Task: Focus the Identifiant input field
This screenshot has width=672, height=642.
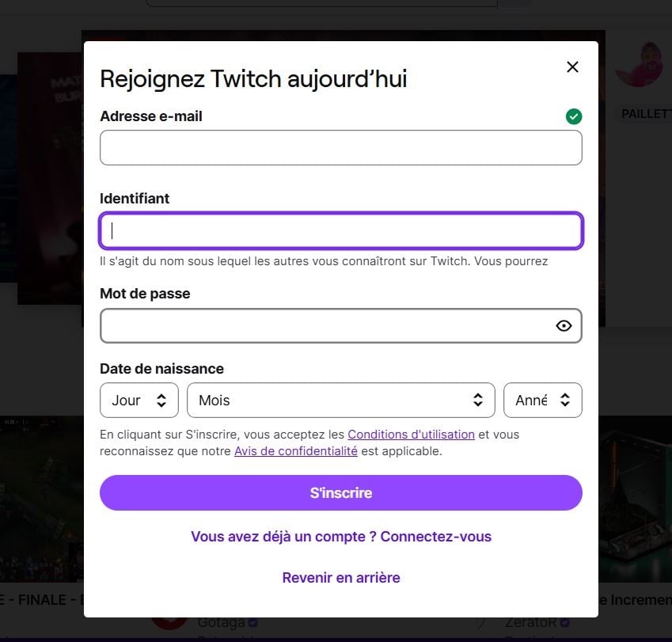Action: tap(340, 230)
